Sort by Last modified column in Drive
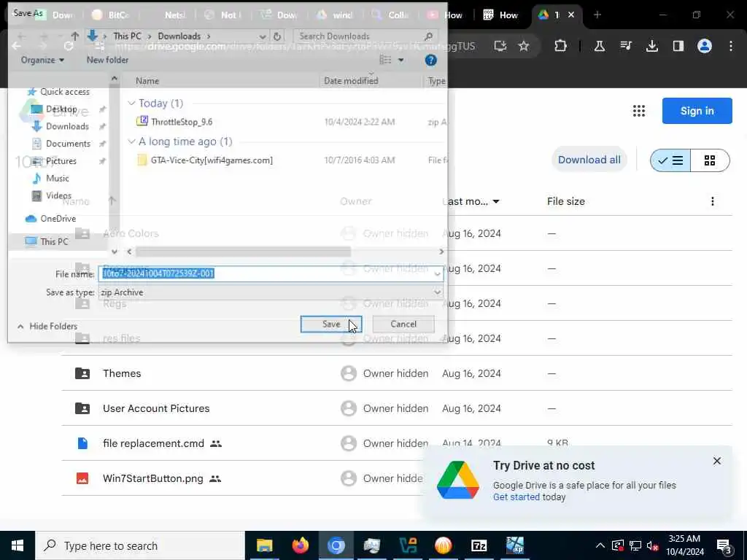Viewport: 747px width, 560px height. [x=471, y=201]
